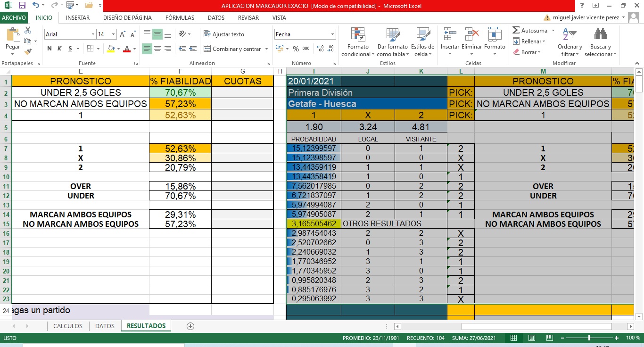This screenshot has width=644, height=347.
Task: Click column header G
Action: point(242,71)
